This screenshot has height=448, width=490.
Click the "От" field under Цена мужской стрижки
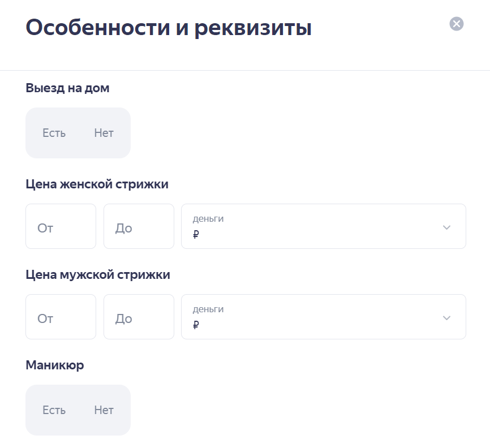pos(61,317)
